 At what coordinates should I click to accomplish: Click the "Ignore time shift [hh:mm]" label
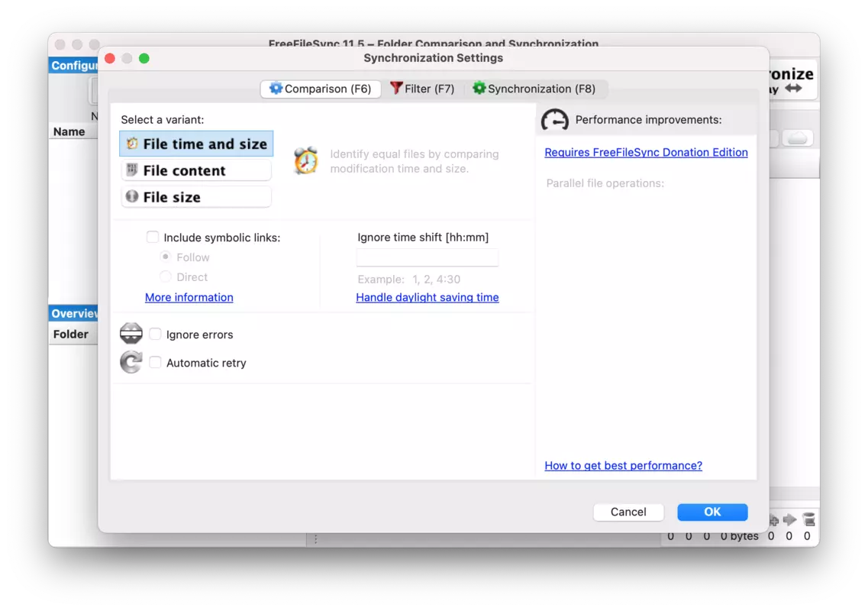[x=423, y=237]
